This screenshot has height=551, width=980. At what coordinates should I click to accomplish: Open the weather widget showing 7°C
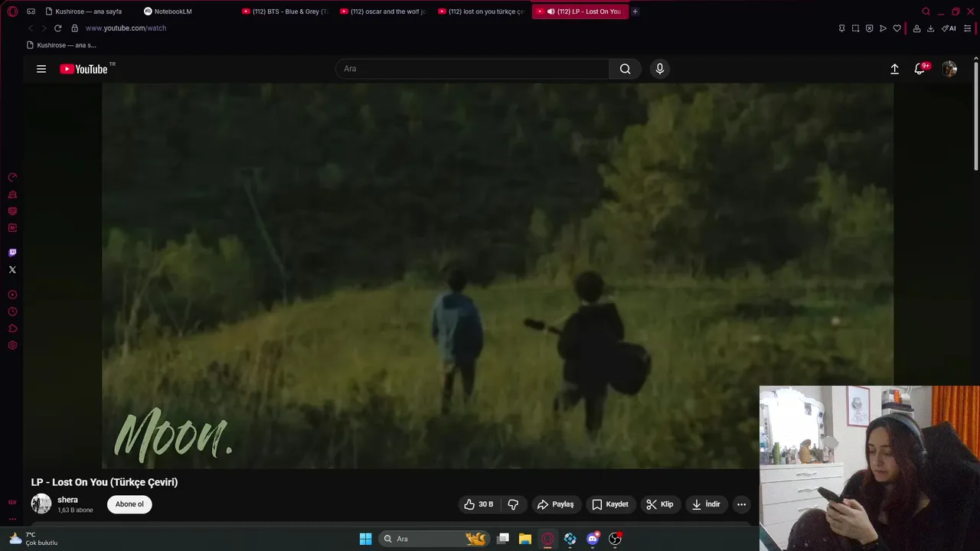[x=34, y=539]
